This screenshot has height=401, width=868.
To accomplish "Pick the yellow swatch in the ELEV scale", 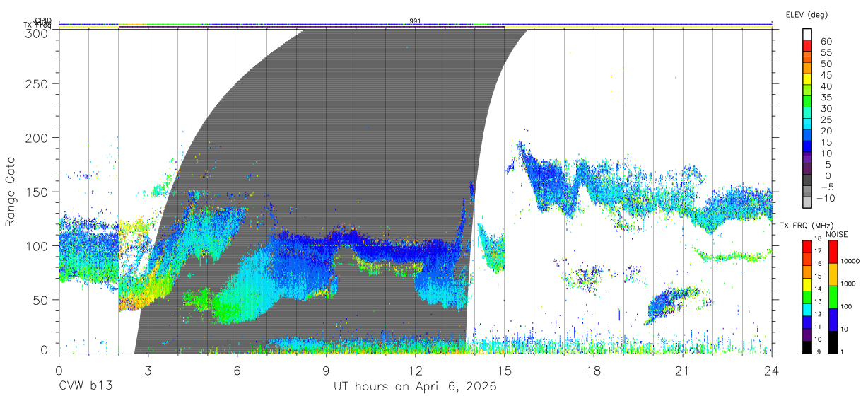I will coord(808,79).
